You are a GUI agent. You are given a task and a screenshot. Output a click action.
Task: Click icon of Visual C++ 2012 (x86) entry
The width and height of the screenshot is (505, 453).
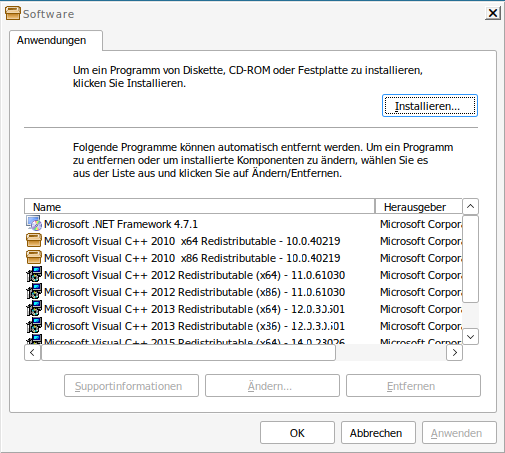point(34,292)
